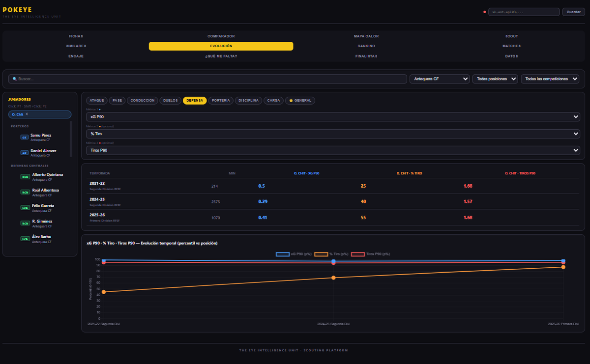The height and width of the screenshot is (364, 590).
Task: Focus the Buscar search field
Action: tap(207, 79)
